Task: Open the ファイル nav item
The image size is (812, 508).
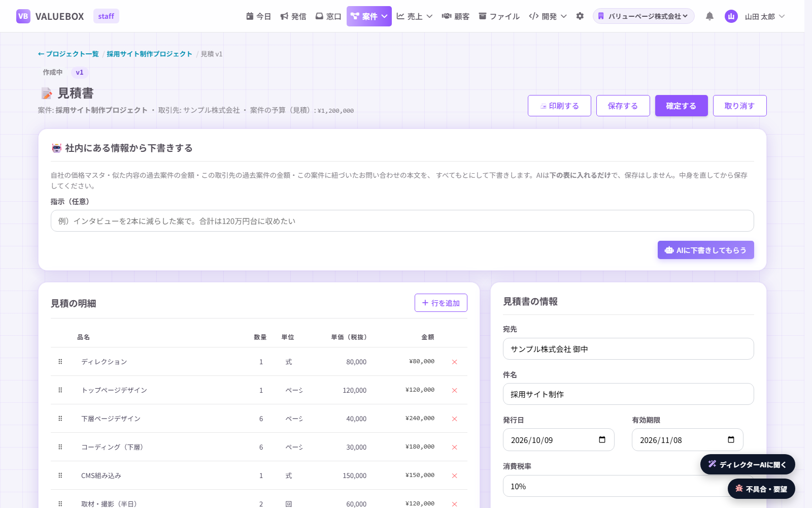Action: pyautogui.click(x=499, y=16)
